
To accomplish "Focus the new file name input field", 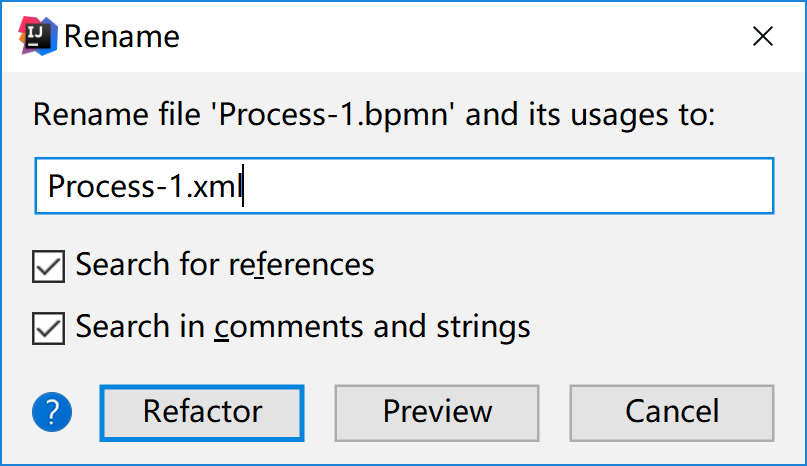I will tap(404, 186).
